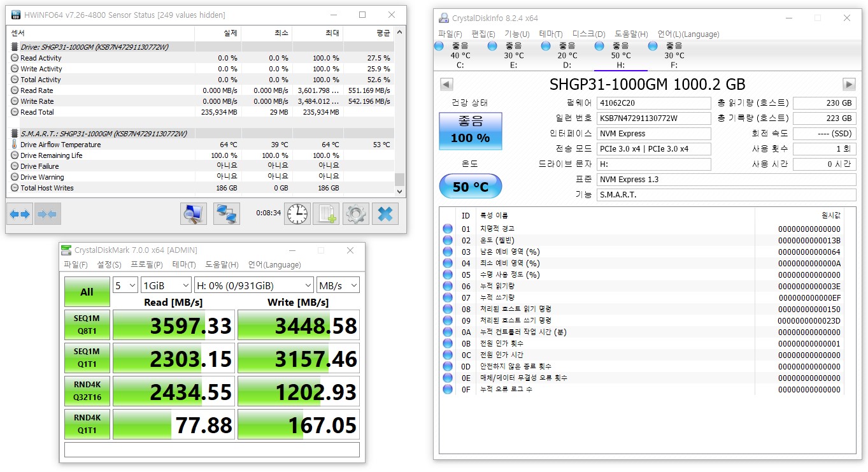Viewport: 868px width, 472px height.
Task: Run RND4K Q1T1 benchmark
Action: click(87, 424)
